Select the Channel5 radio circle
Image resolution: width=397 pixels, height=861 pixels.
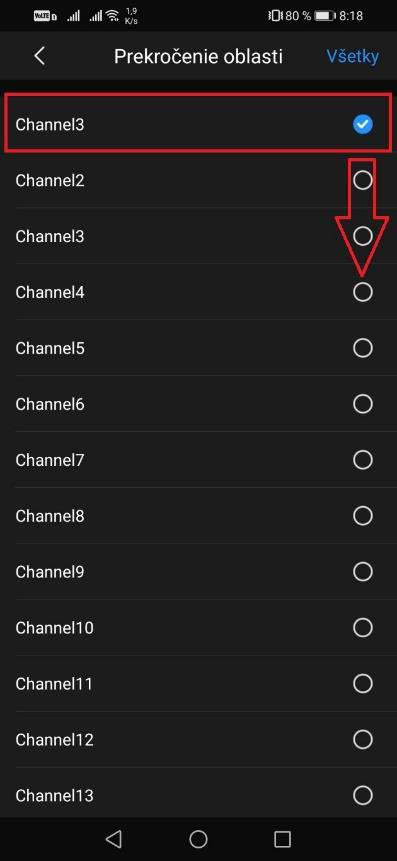click(362, 348)
